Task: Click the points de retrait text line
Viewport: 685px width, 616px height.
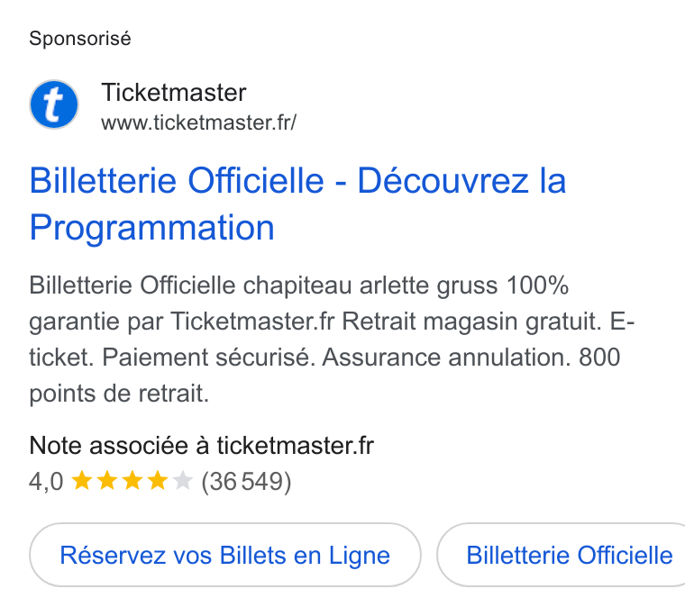Action: [x=119, y=394]
